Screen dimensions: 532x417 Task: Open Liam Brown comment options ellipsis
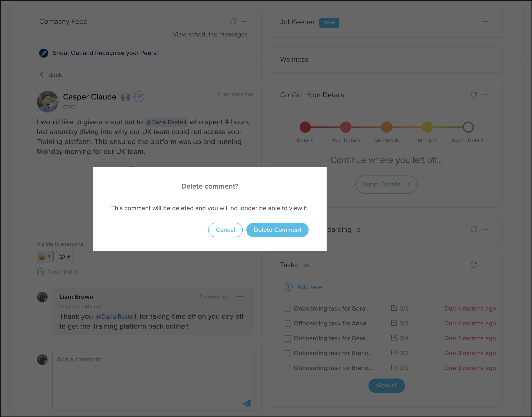coord(240,297)
